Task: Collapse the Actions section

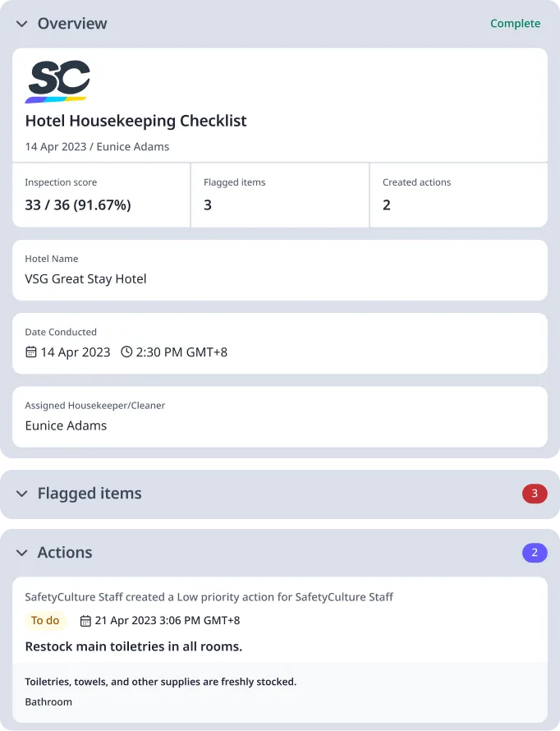Action: point(21,553)
